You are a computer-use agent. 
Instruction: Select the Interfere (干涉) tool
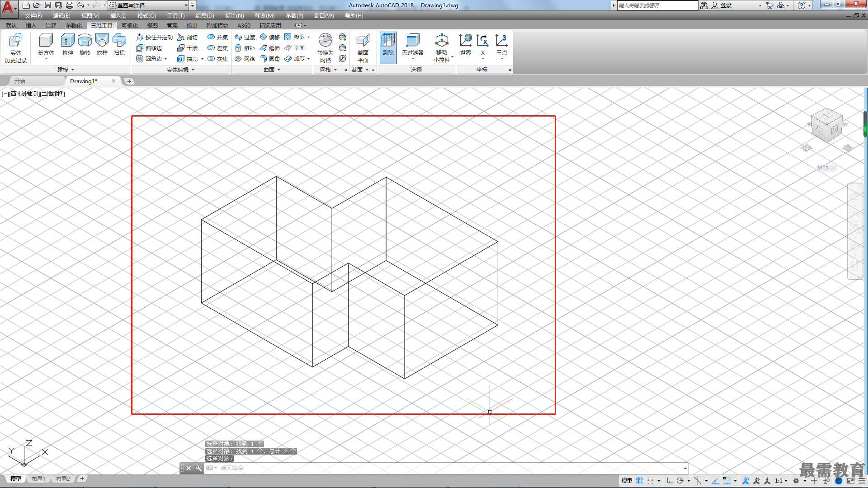tap(188, 48)
